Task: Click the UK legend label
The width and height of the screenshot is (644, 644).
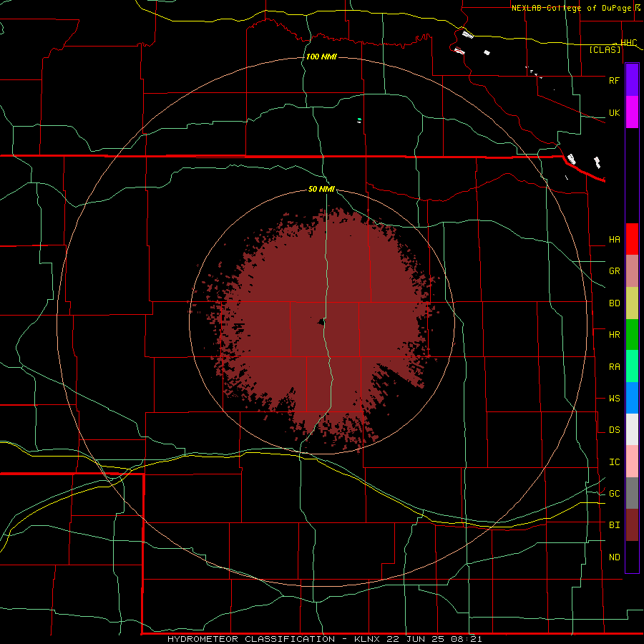Action: (x=614, y=113)
